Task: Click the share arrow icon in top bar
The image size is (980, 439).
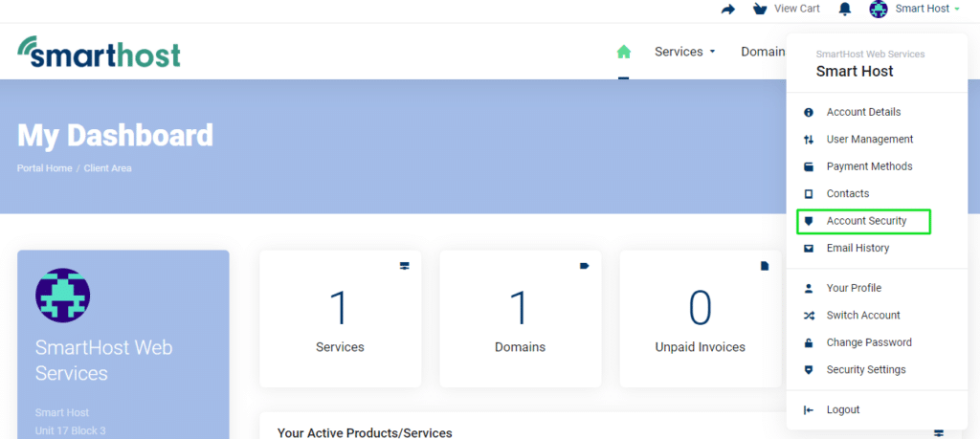Action: pyautogui.click(x=728, y=10)
